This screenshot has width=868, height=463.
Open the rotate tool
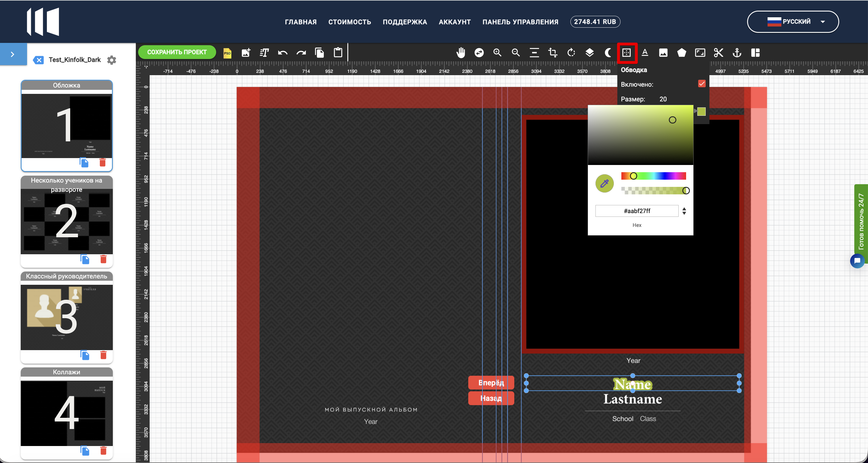pyautogui.click(x=571, y=53)
